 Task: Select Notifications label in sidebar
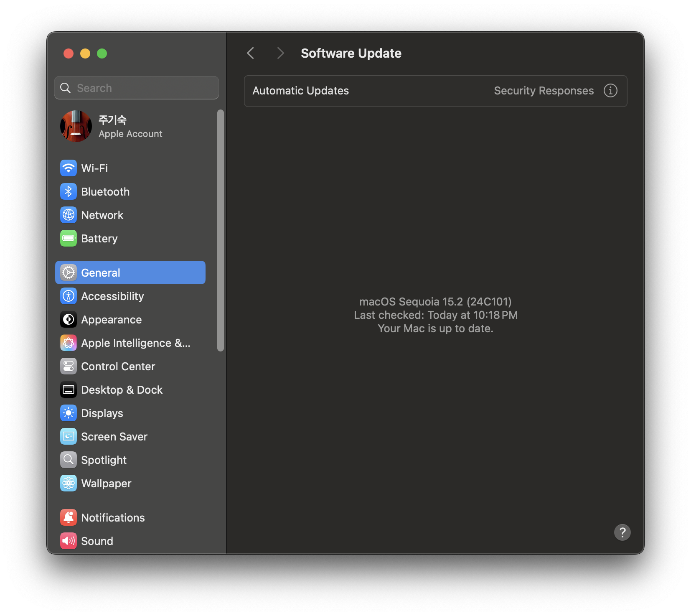[113, 517]
